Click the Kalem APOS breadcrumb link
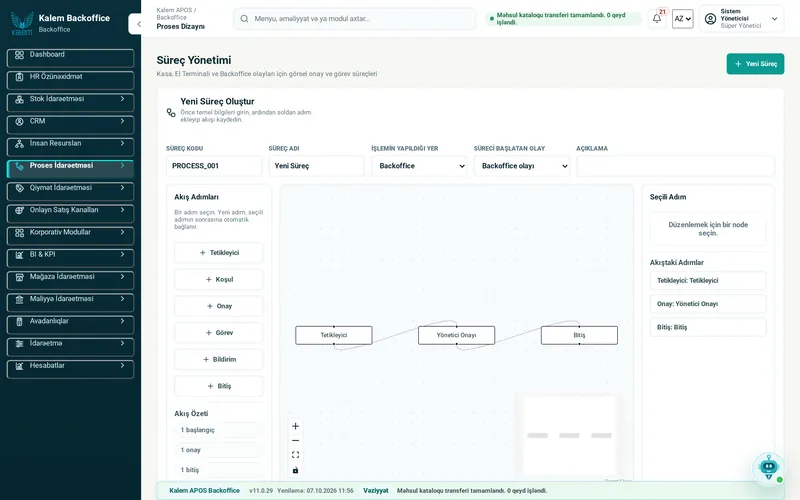 point(174,10)
